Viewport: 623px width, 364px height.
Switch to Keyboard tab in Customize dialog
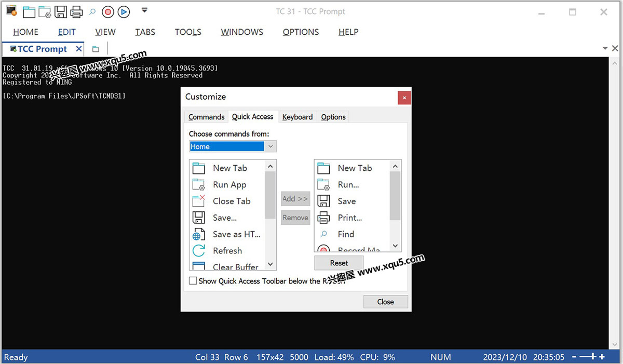(x=297, y=117)
